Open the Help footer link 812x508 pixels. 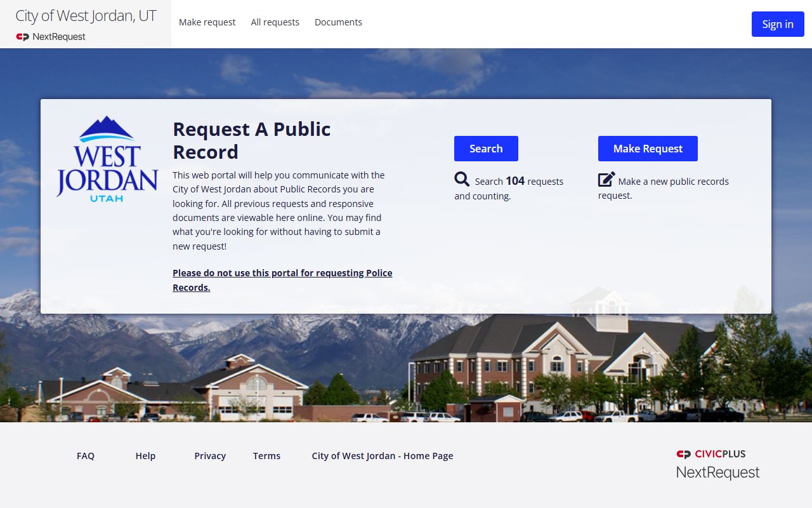click(145, 456)
